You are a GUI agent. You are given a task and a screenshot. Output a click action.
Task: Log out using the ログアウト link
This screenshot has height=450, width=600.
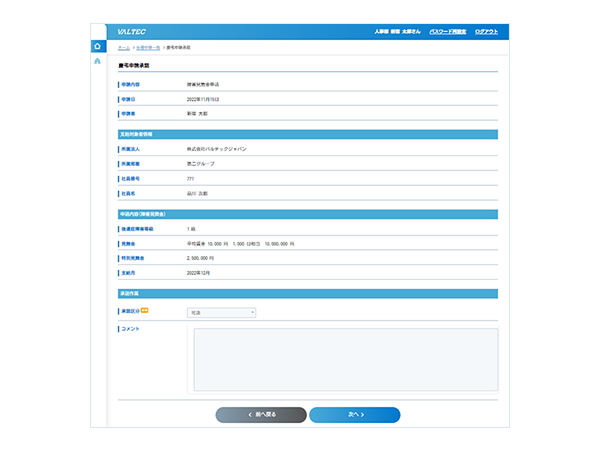[x=491, y=32]
